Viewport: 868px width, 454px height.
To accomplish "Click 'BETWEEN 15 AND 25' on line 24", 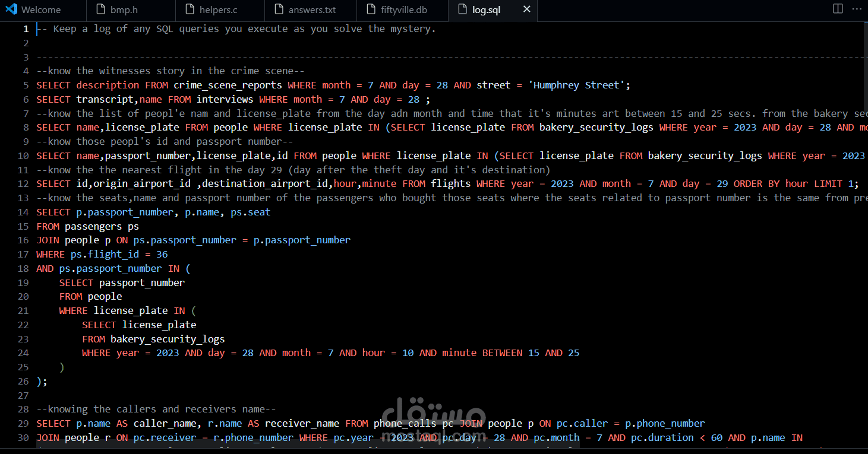I will tap(531, 353).
